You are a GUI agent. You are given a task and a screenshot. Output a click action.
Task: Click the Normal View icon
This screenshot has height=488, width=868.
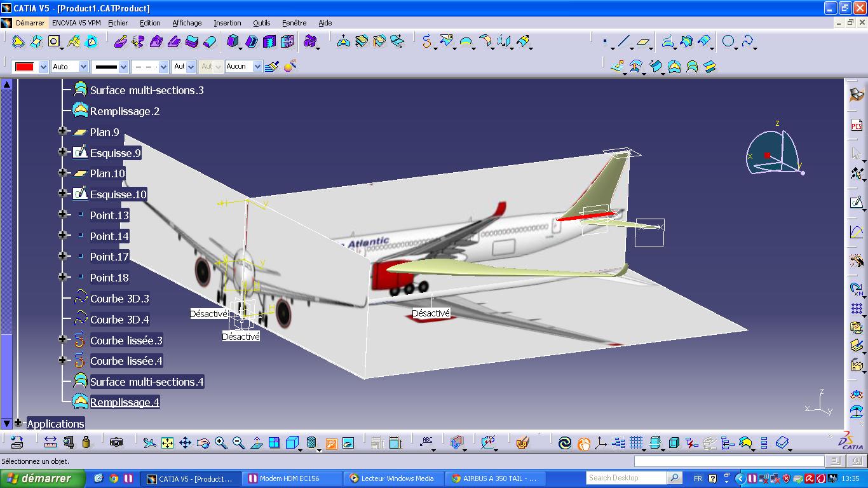256,443
